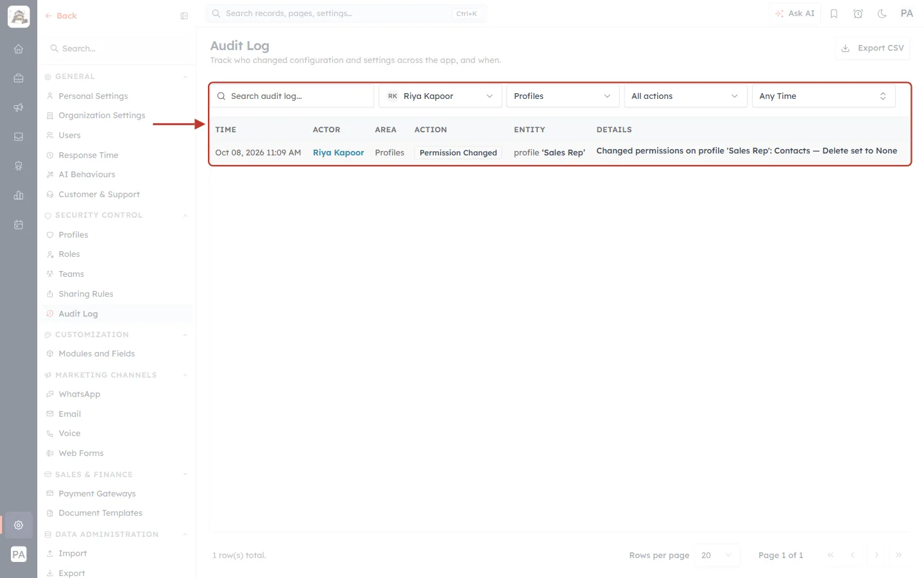Open the settings gear icon

pyautogui.click(x=19, y=525)
